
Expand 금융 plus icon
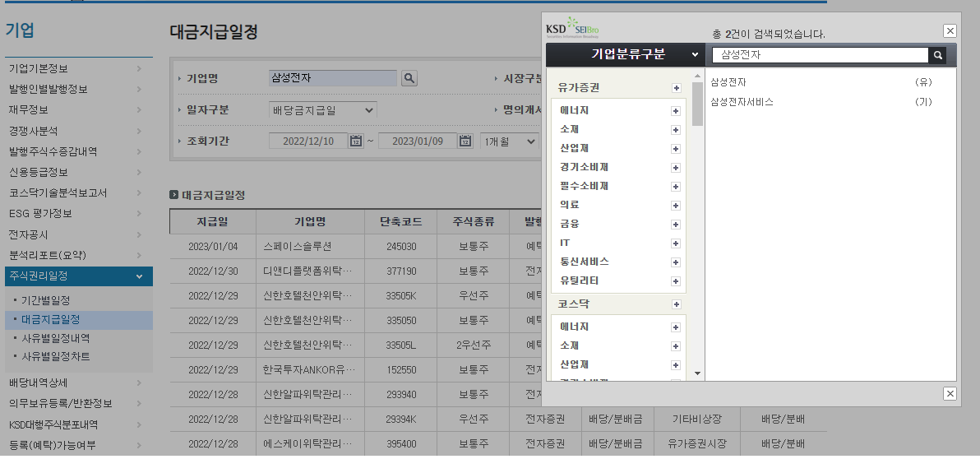pyautogui.click(x=676, y=224)
